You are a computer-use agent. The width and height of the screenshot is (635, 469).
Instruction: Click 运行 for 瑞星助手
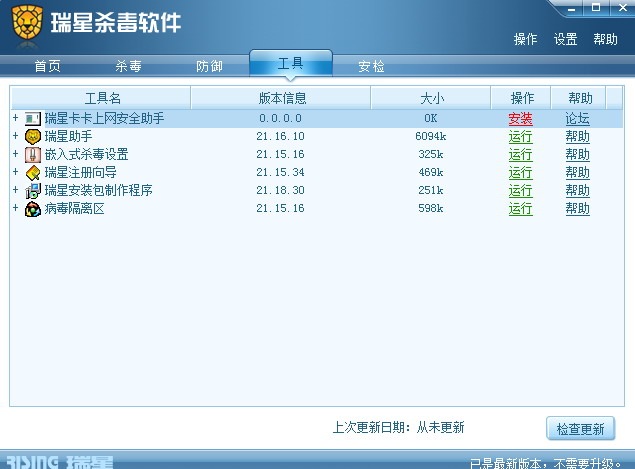[x=520, y=136]
